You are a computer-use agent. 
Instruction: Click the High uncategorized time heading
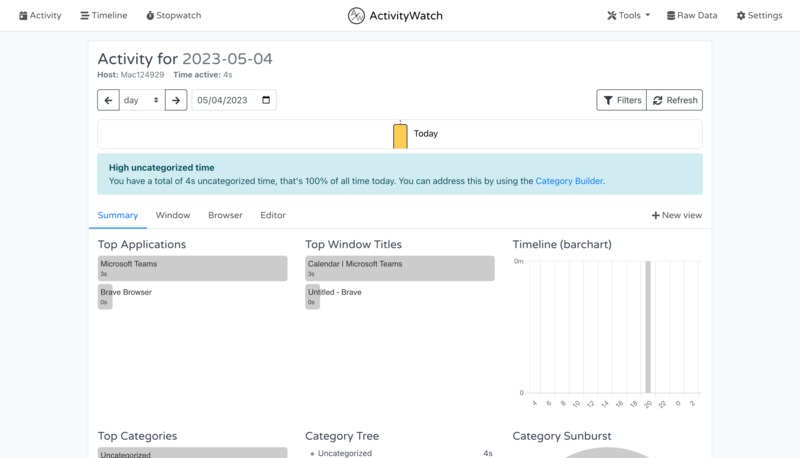[x=161, y=167]
